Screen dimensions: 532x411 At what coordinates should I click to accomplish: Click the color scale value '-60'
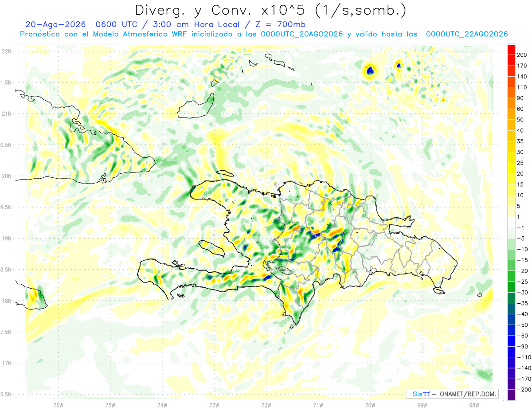523,336
